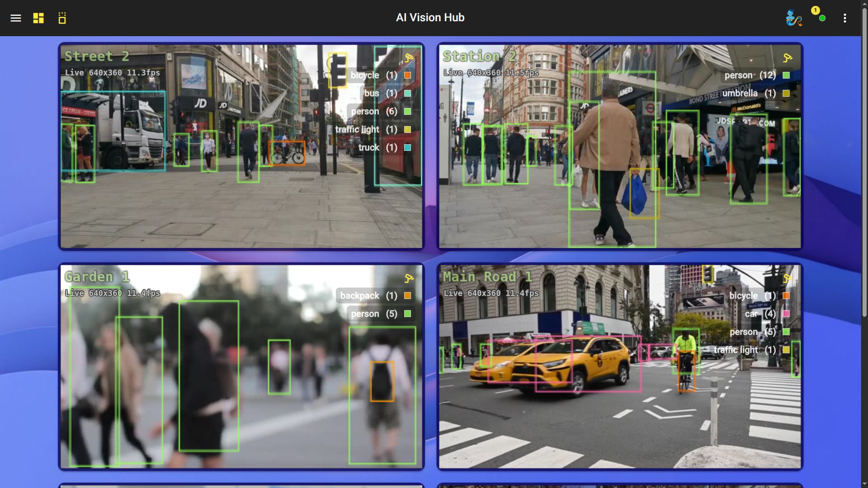Click the backpack orange color swatch

pos(407,296)
